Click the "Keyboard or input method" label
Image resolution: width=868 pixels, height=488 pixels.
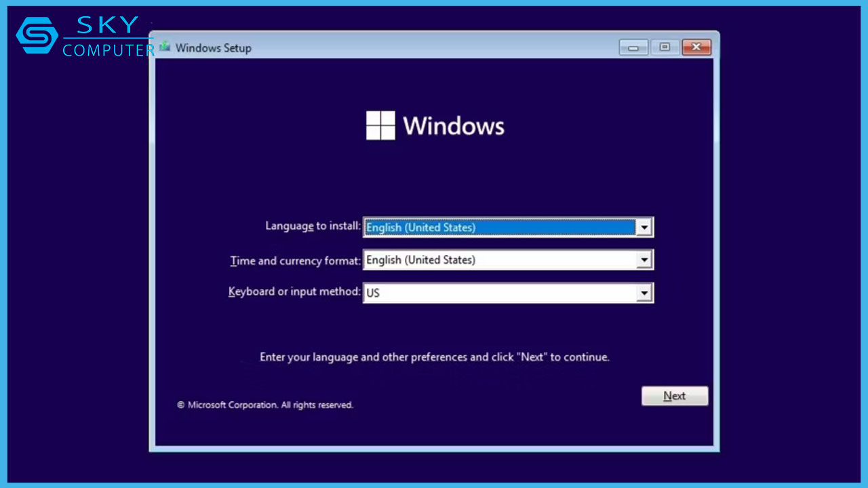click(x=294, y=291)
